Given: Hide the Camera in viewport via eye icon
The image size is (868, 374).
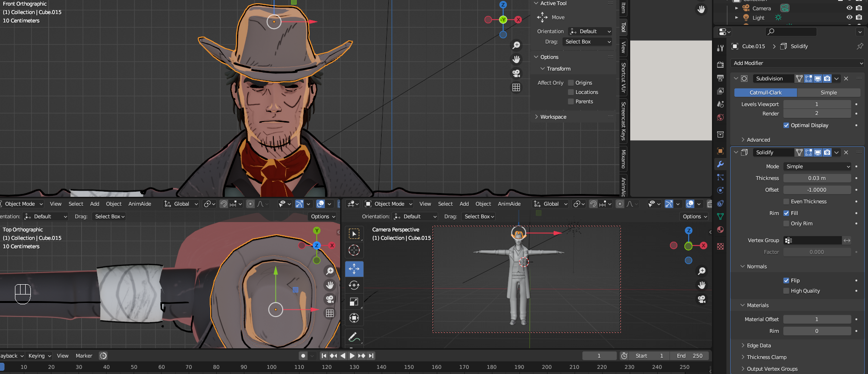Looking at the screenshot, I should click(849, 8).
